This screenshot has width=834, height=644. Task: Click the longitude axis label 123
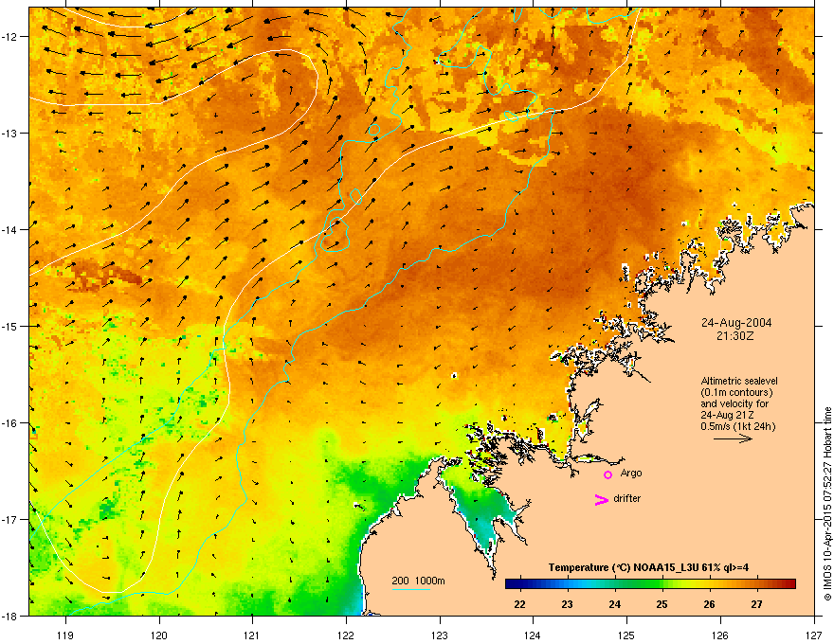click(440, 635)
